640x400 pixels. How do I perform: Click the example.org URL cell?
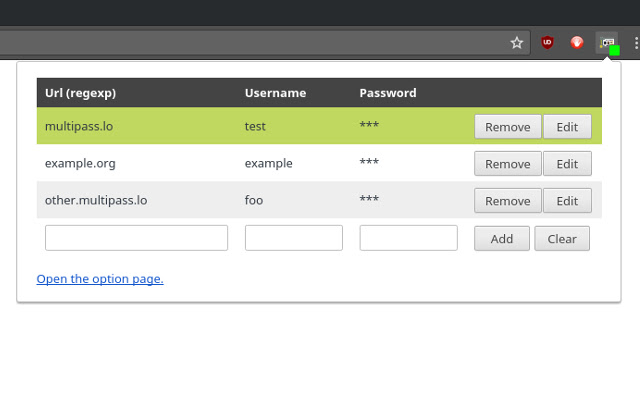(x=80, y=164)
